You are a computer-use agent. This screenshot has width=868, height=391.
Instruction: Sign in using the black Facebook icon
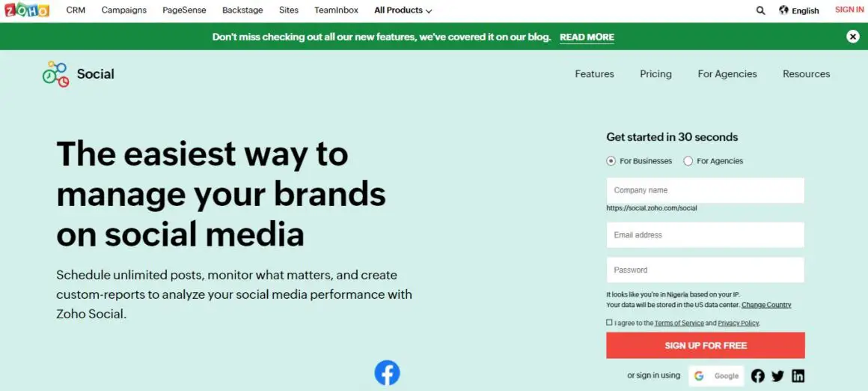[x=758, y=376]
